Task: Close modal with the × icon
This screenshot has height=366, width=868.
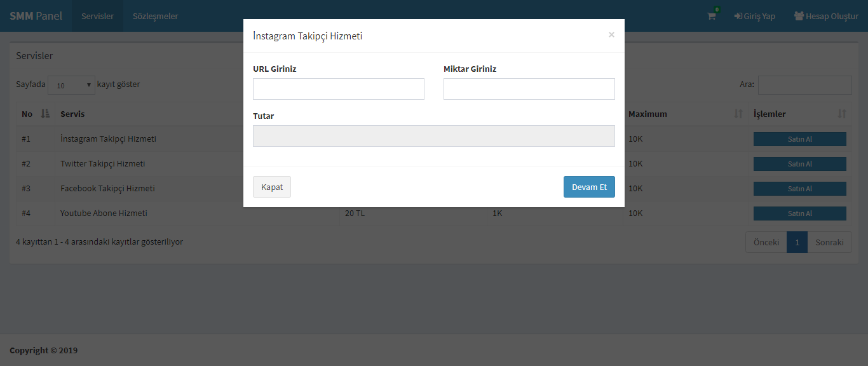Action: point(611,35)
